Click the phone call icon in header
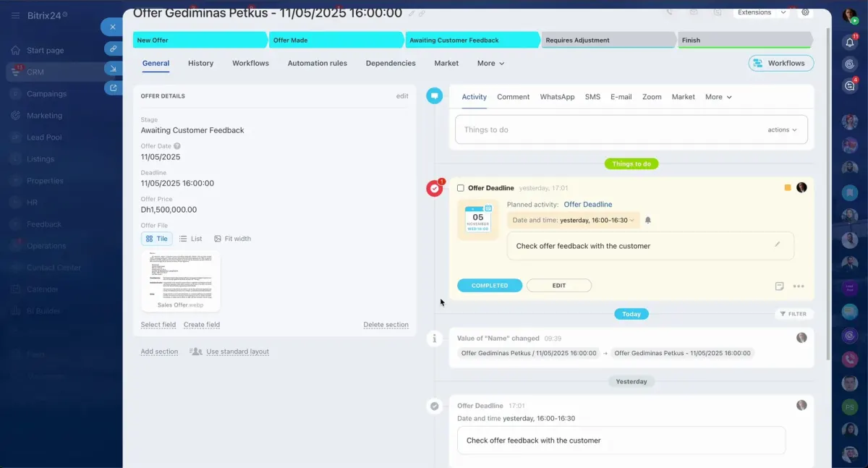 [x=670, y=12]
